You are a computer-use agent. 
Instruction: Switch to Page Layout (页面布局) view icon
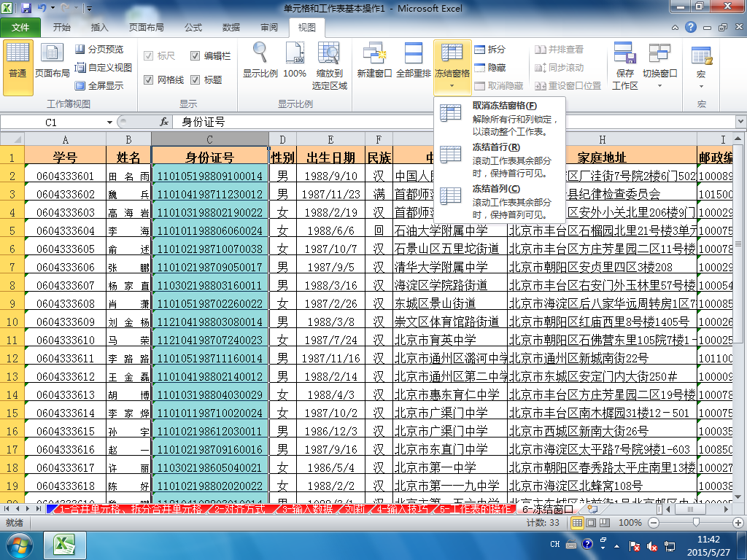[x=52, y=61]
